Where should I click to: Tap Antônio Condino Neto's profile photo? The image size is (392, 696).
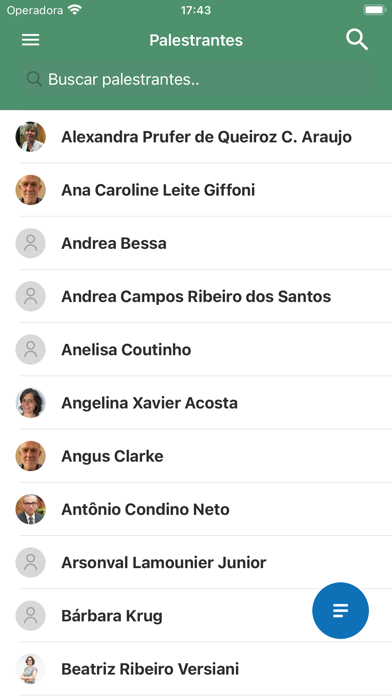tap(31, 509)
